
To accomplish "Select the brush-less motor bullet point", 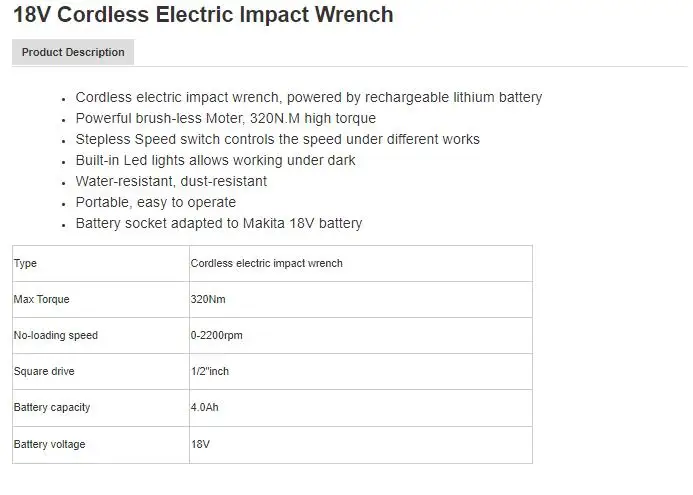I will [225, 118].
